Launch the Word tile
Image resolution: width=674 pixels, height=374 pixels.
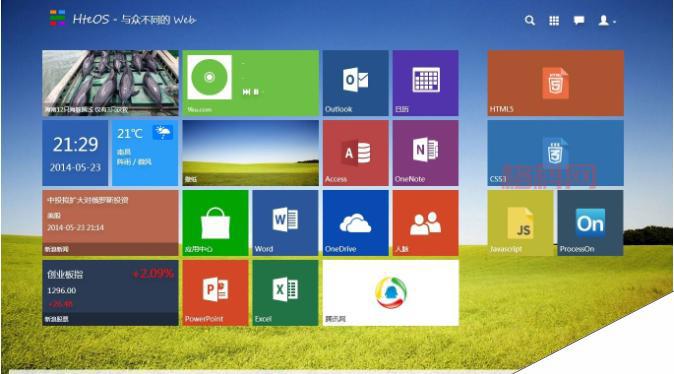285,223
